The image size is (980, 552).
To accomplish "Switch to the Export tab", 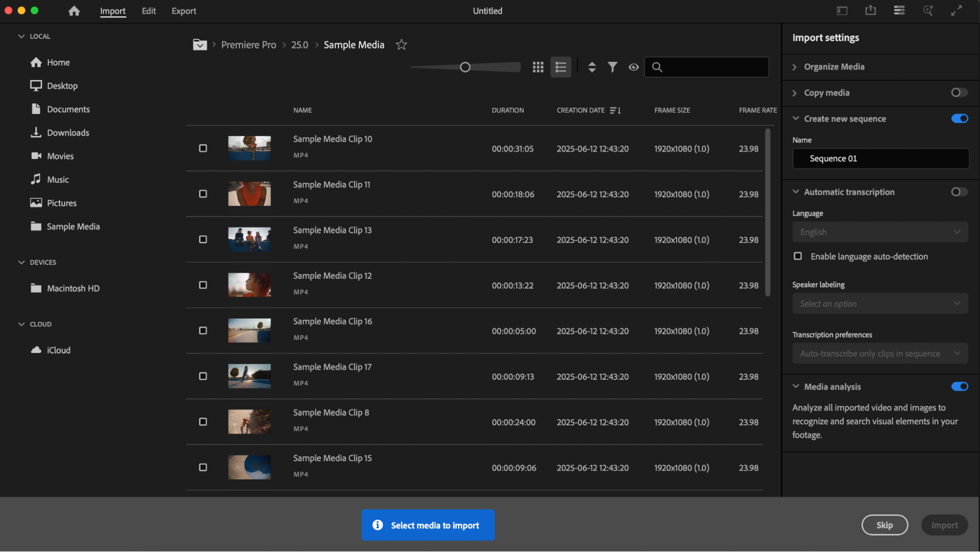I will tap(184, 11).
